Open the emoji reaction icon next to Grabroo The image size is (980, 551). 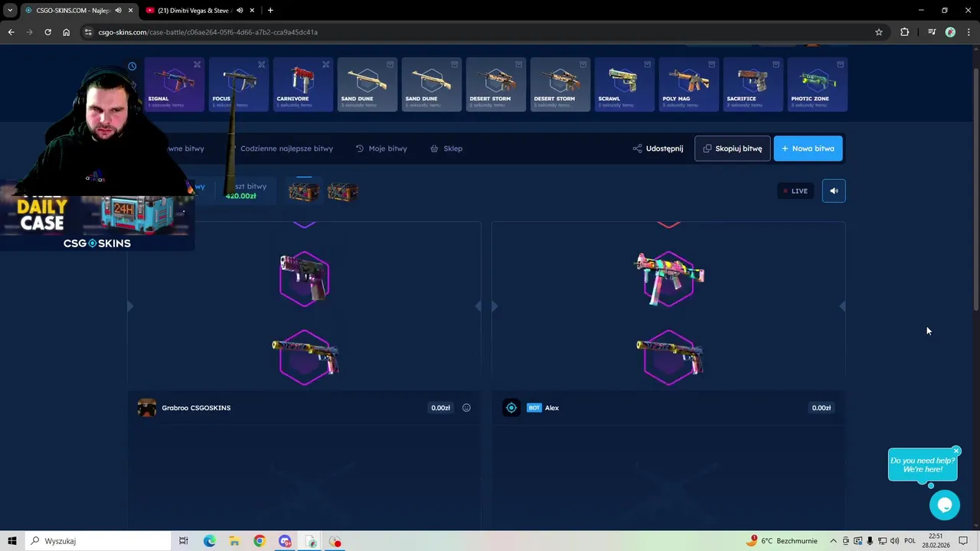click(466, 408)
